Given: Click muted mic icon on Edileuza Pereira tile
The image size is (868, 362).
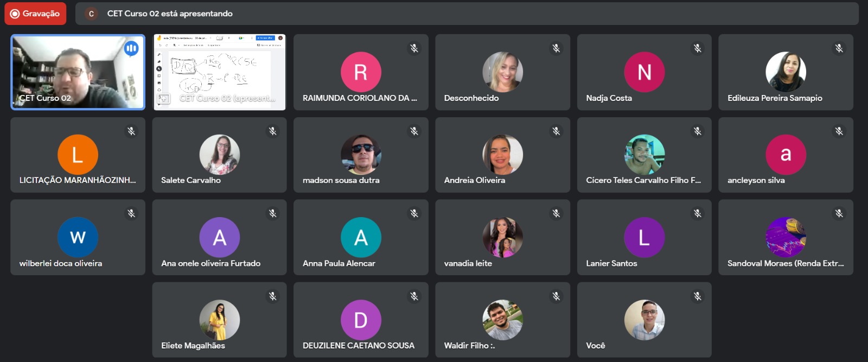Looking at the screenshot, I should point(839,48).
